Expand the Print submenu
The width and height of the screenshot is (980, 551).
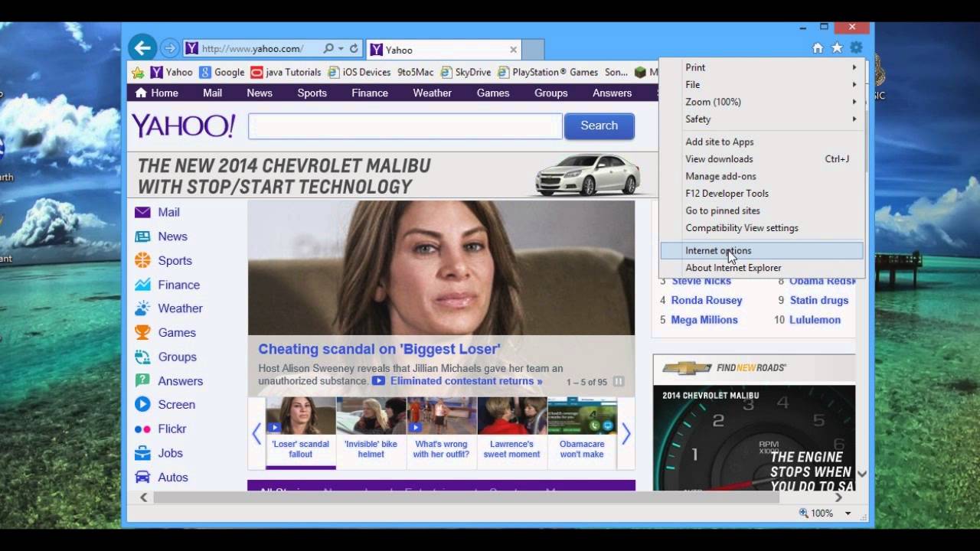[x=762, y=67]
